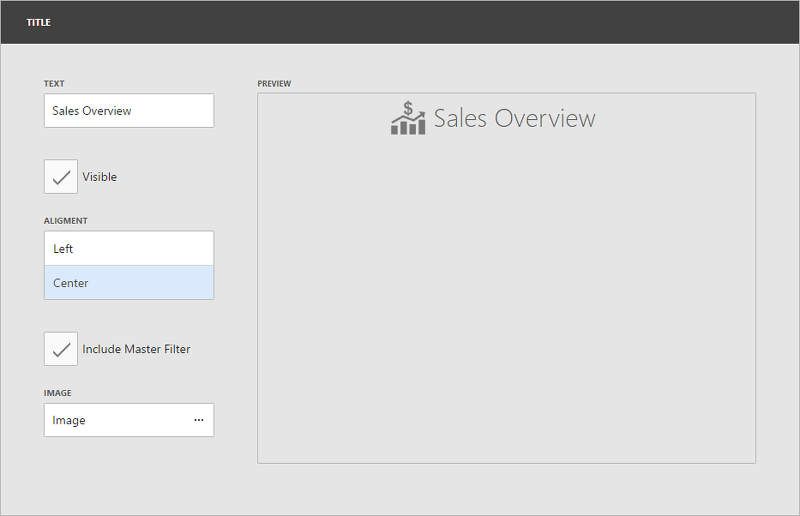The height and width of the screenshot is (516, 800).
Task: Click the "Visible" label text
Action: [x=99, y=177]
